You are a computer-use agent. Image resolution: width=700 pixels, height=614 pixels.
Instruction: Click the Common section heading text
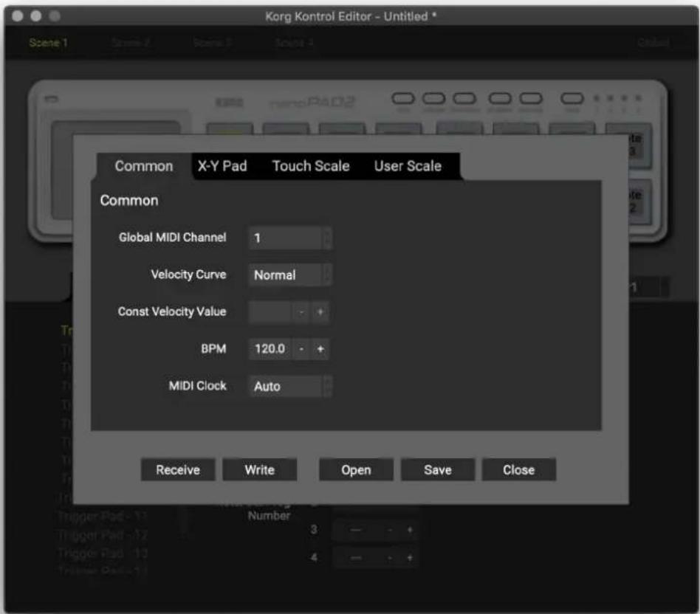tap(129, 200)
